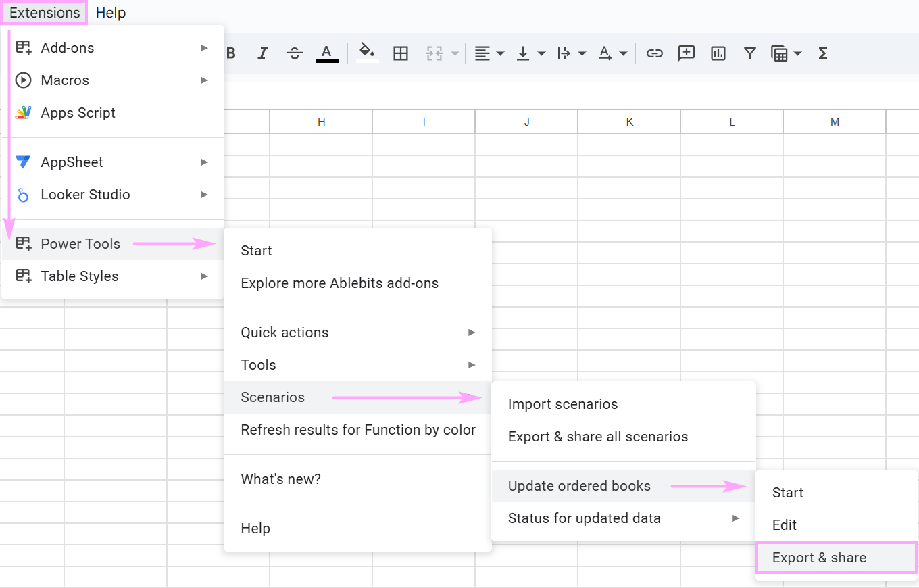The image size is (919, 588).
Task: Expand the vertical align dropdown arrow
Action: tap(541, 53)
